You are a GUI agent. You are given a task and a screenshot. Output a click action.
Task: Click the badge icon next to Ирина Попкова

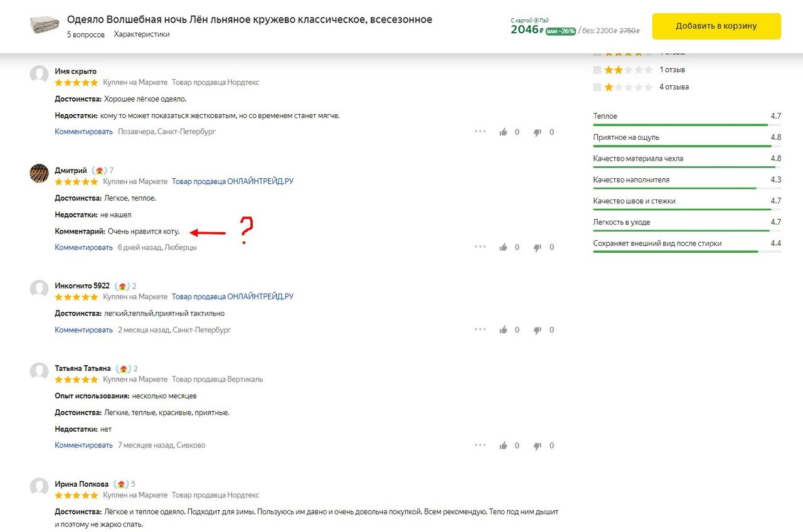coord(120,484)
